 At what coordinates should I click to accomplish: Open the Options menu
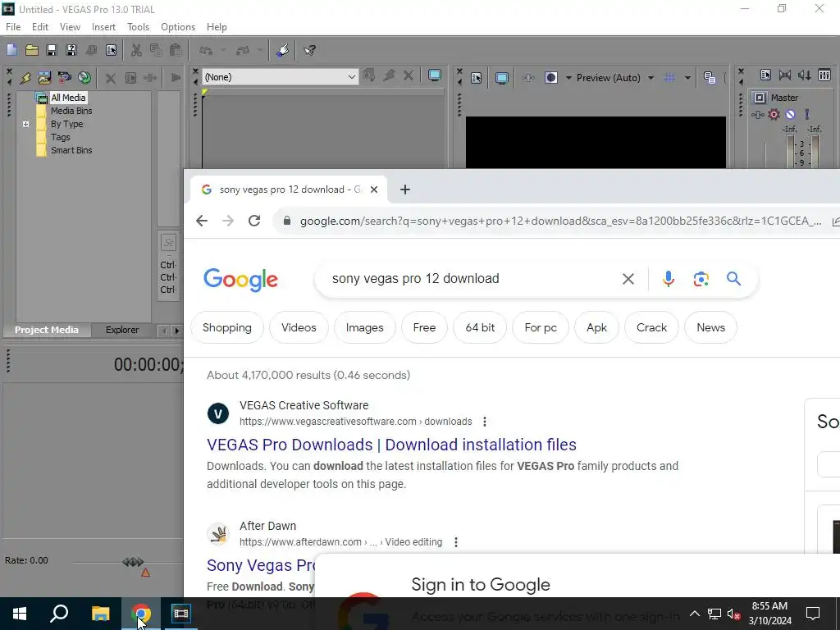coord(178,27)
